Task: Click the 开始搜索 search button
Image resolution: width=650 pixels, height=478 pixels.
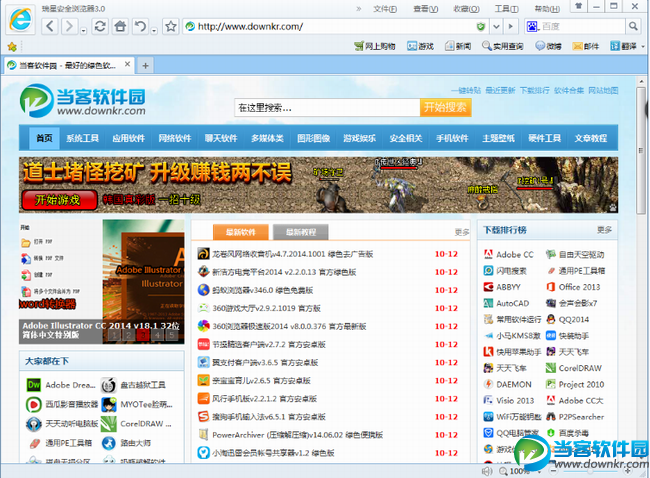Action: click(445, 108)
